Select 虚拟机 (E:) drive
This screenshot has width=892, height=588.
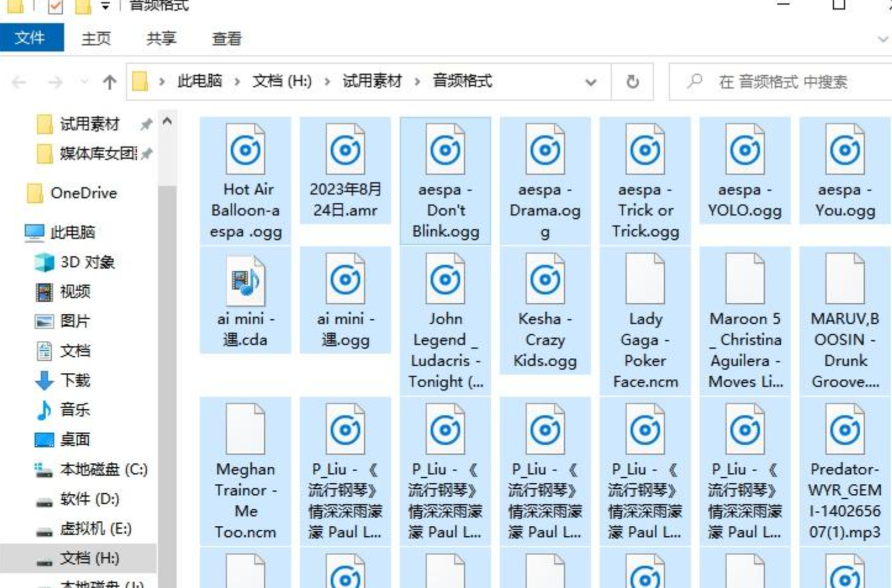96,528
